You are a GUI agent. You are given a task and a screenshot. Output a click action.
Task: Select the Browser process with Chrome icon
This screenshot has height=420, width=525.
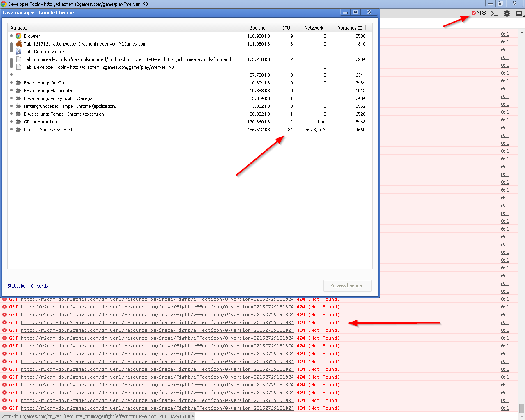pyautogui.click(x=32, y=36)
